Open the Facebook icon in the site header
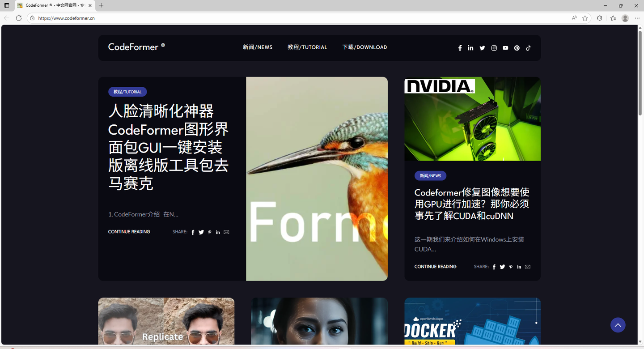The height and width of the screenshot is (349, 644). [x=460, y=48]
